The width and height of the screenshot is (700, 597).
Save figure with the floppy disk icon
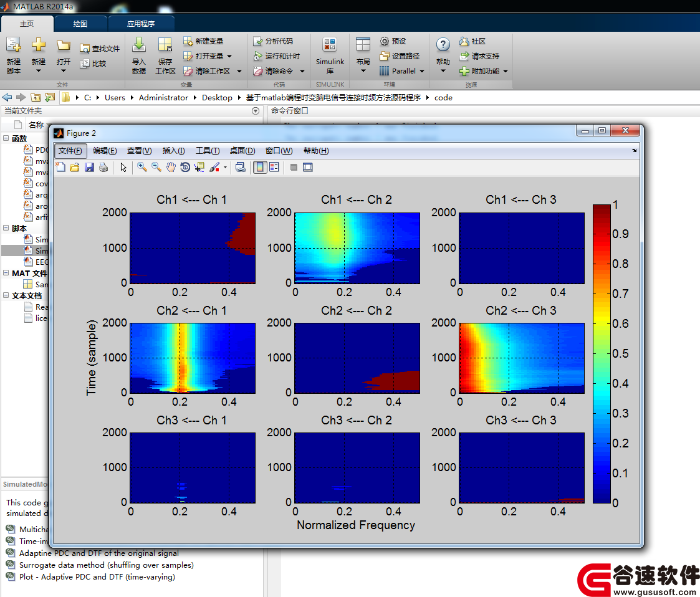(89, 167)
